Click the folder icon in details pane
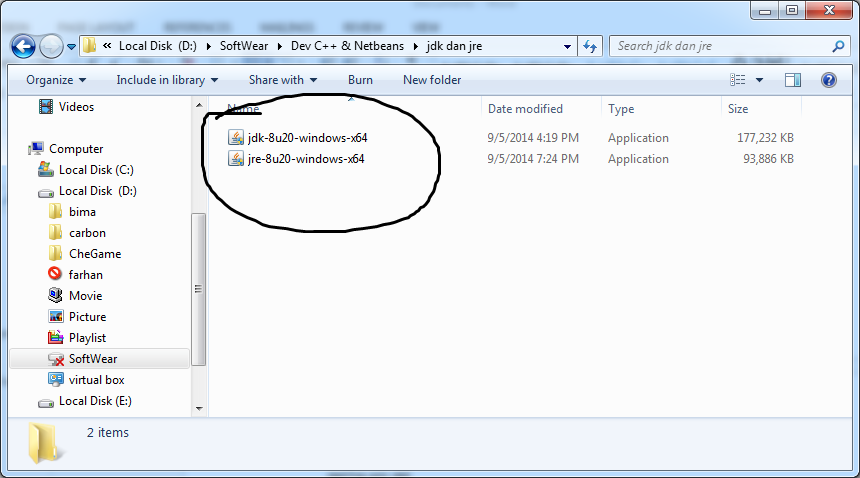860x478 pixels. coord(44,443)
